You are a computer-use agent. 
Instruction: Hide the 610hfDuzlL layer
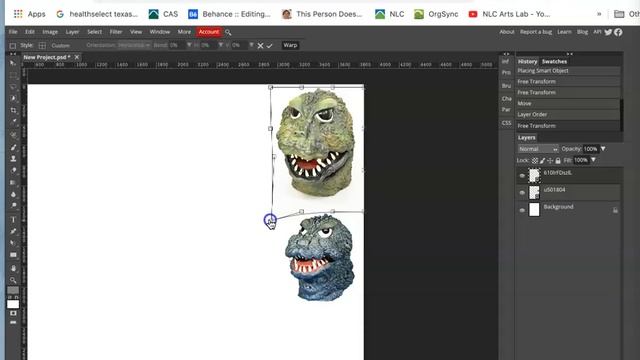522,176
